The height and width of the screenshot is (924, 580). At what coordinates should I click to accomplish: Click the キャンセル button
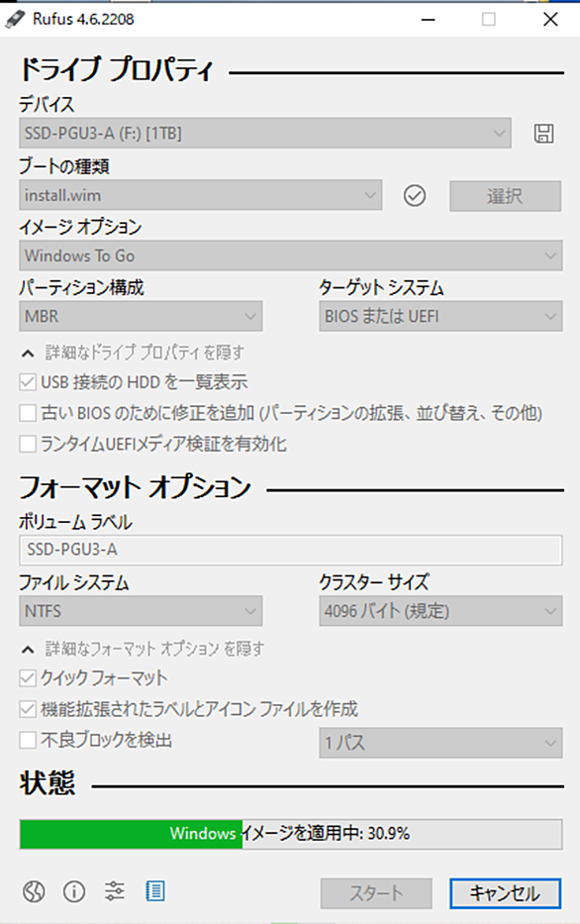(505, 893)
